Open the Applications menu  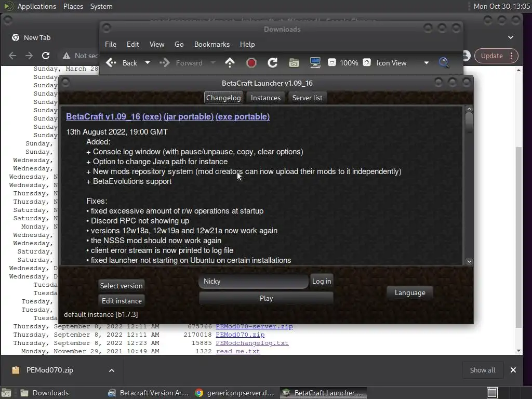pyautogui.click(x=37, y=6)
